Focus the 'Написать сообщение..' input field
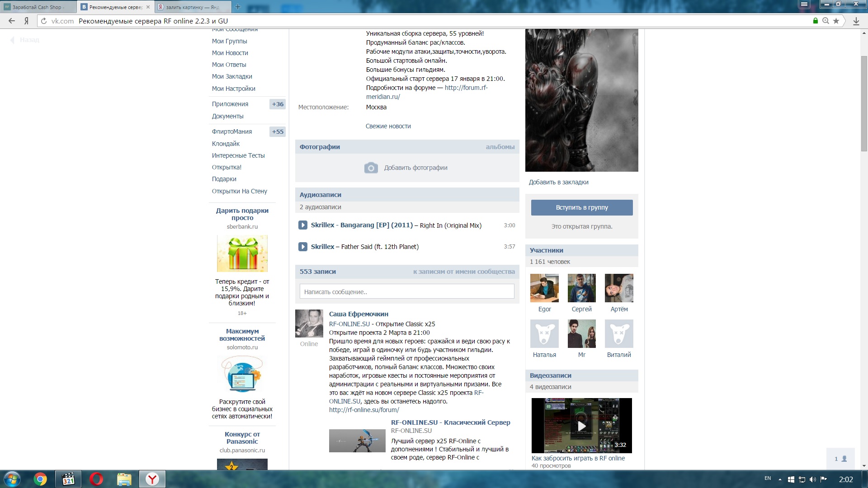The image size is (868, 488). [x=407, y=291]
